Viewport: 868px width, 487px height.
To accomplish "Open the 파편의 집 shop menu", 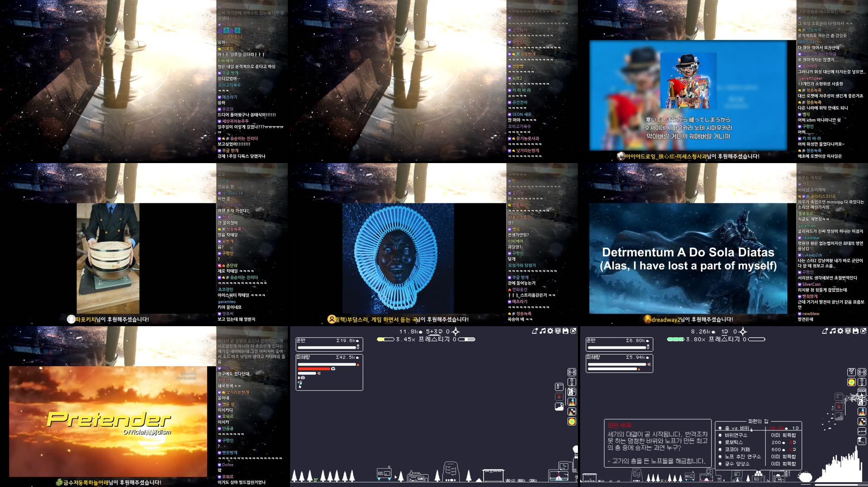I will click(x=758, y=422).
